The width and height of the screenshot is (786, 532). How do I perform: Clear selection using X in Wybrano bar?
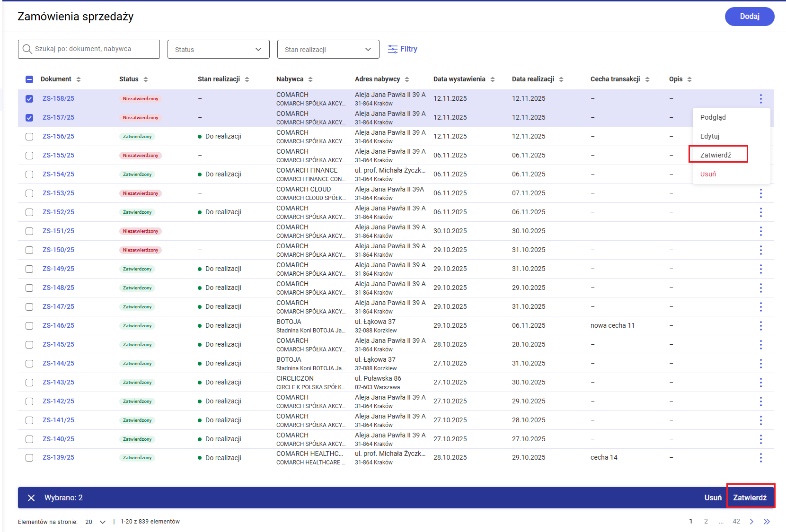click(31, 498)
